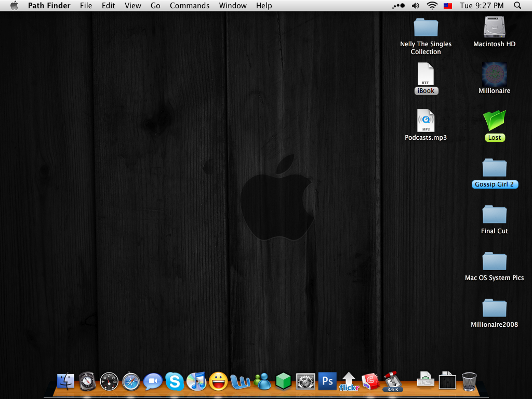The height and width of the screenshot is (399, 532).
Task: Open Yahoo Messenger smiley icon
Action: coord(218,382)
